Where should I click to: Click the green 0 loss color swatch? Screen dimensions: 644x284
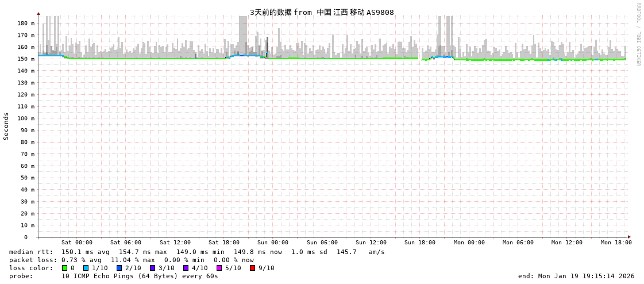[64, 268]
